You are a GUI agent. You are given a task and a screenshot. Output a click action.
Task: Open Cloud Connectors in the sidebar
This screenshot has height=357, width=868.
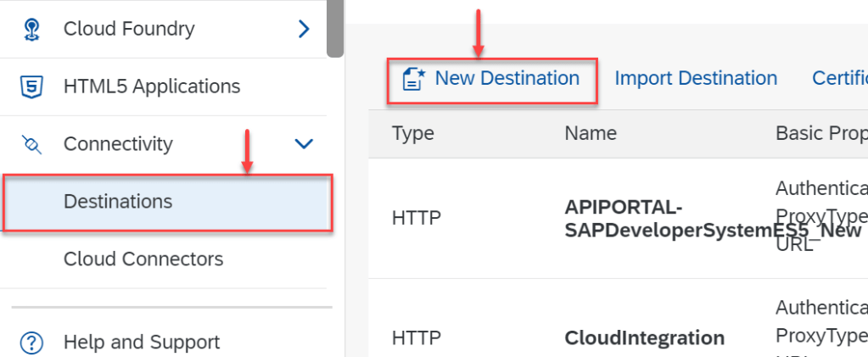tap(143, 259)
